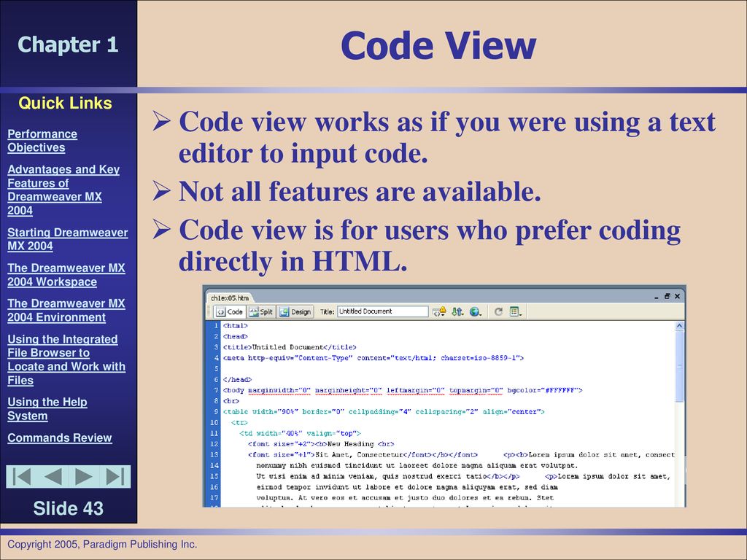Viewport: 747px width, 560px height.
Task: Click the document Title input field
Action: point(382,311)
